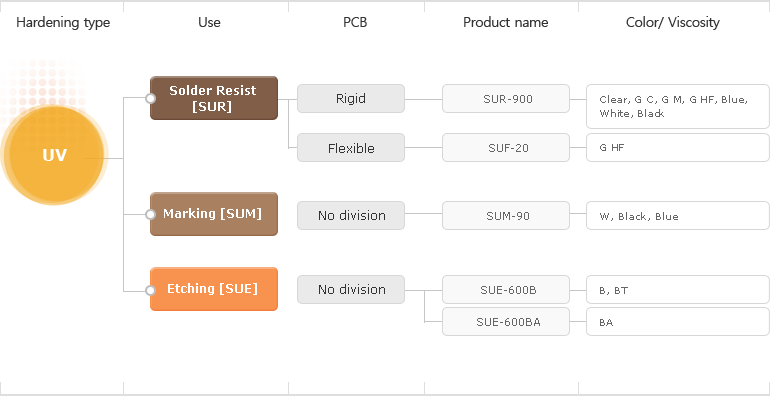Open the SUE-600BA product
The width and height of the screenshot is (770, 396).
point(506,322)
